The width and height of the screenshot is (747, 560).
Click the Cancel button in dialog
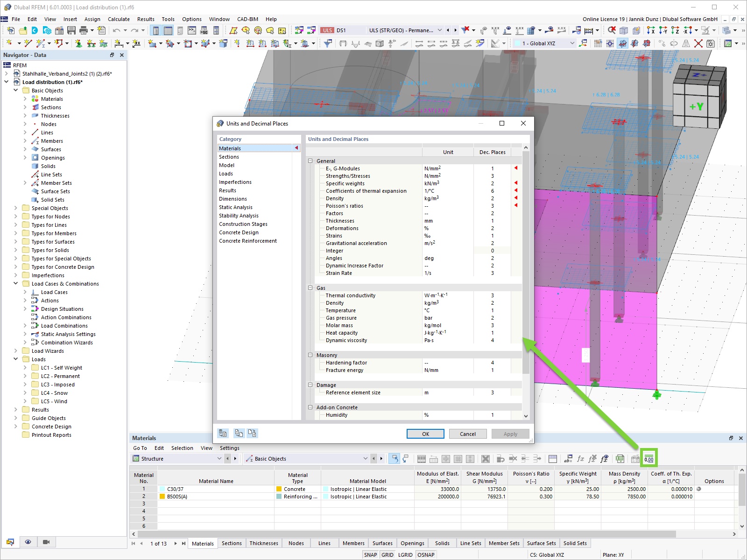point(468,434)
